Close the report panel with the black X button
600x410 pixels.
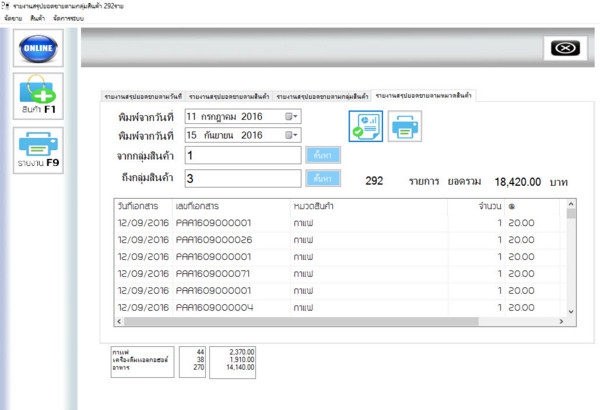565,48
